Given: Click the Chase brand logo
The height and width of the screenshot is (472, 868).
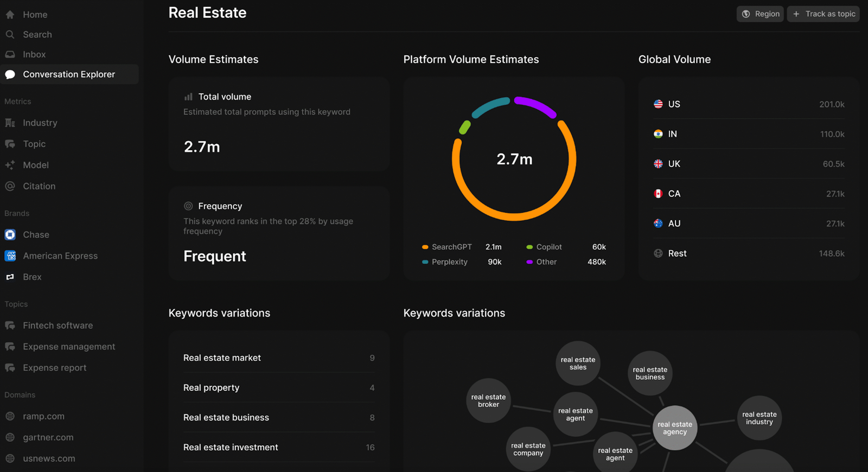Looking at the screenshot, I should point(10,235).
